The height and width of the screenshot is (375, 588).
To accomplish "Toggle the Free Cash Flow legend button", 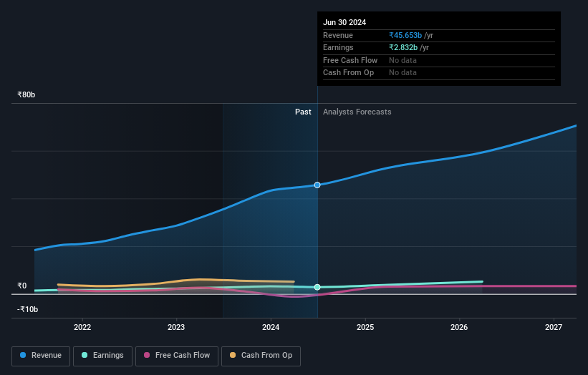I will pyautogui.click(x=177, y=356).
